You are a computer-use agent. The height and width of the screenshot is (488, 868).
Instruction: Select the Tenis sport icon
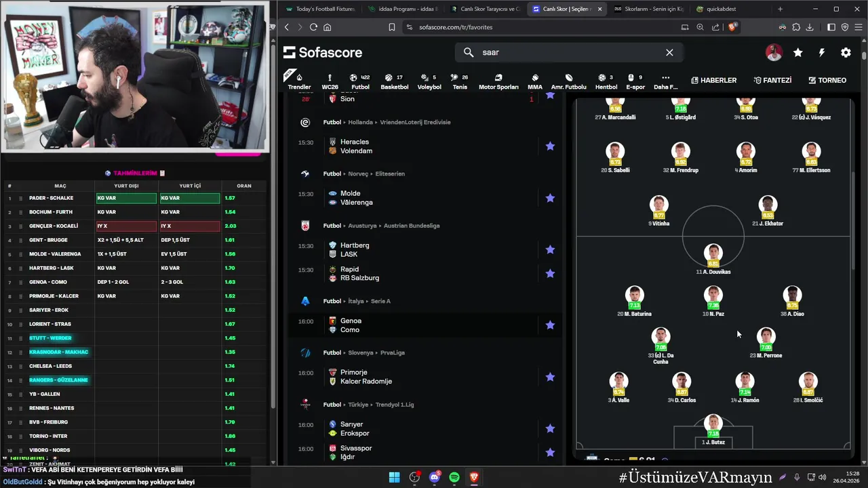coord(460,81)
